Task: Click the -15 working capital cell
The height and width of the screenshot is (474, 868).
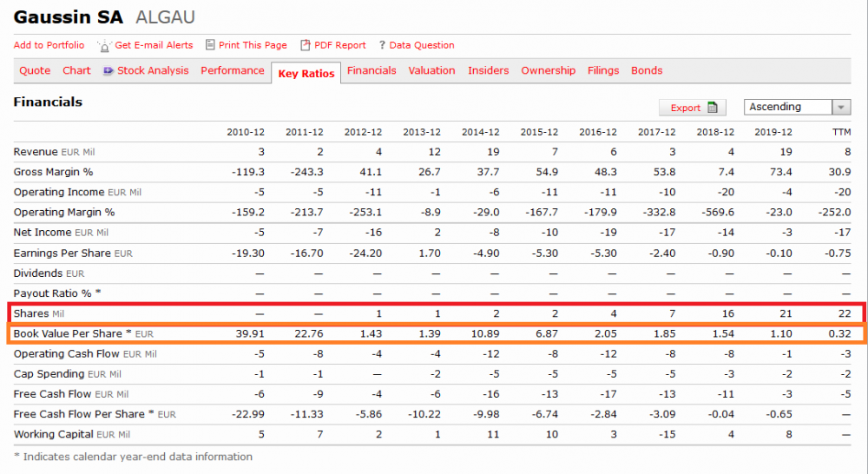Action: 667,434
